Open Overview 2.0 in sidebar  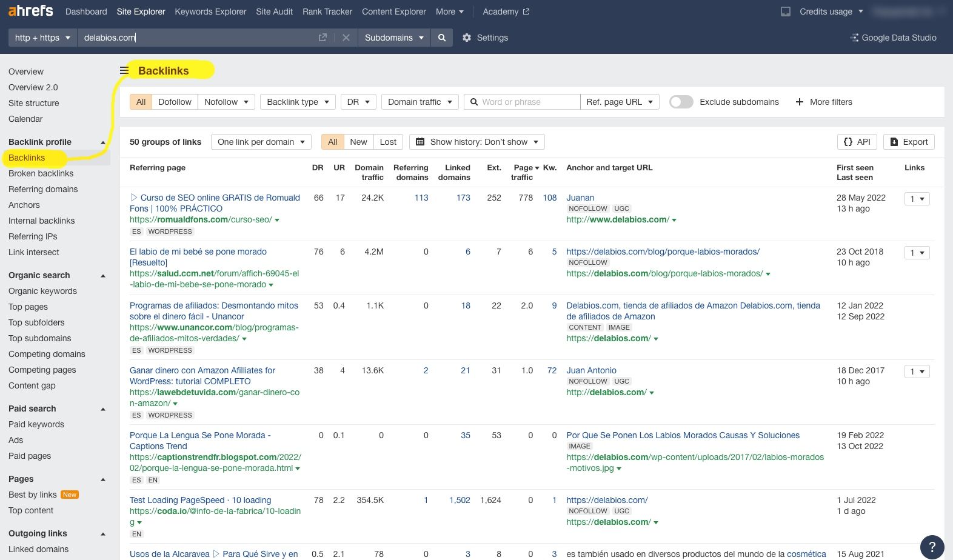coord(33,87)
